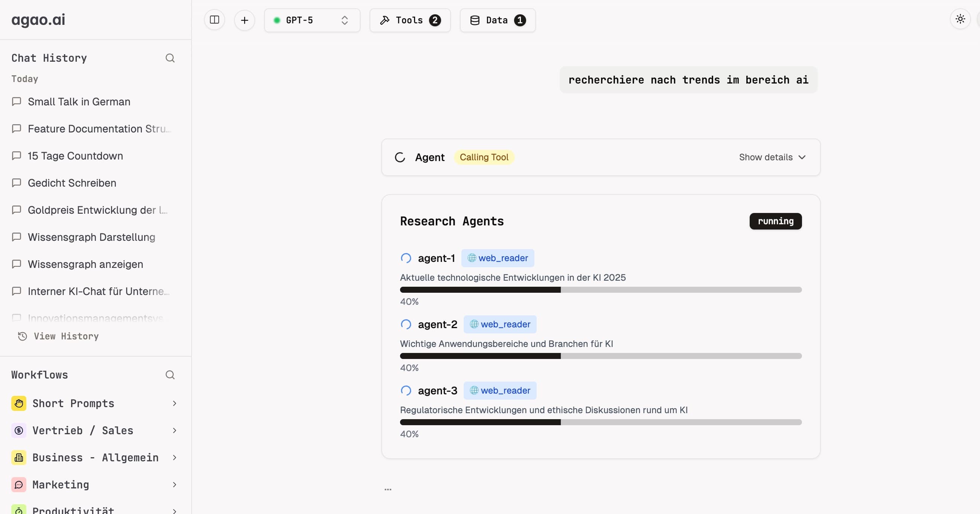Expand Vertrieb / Sales workflow chevron

(175, 430)
